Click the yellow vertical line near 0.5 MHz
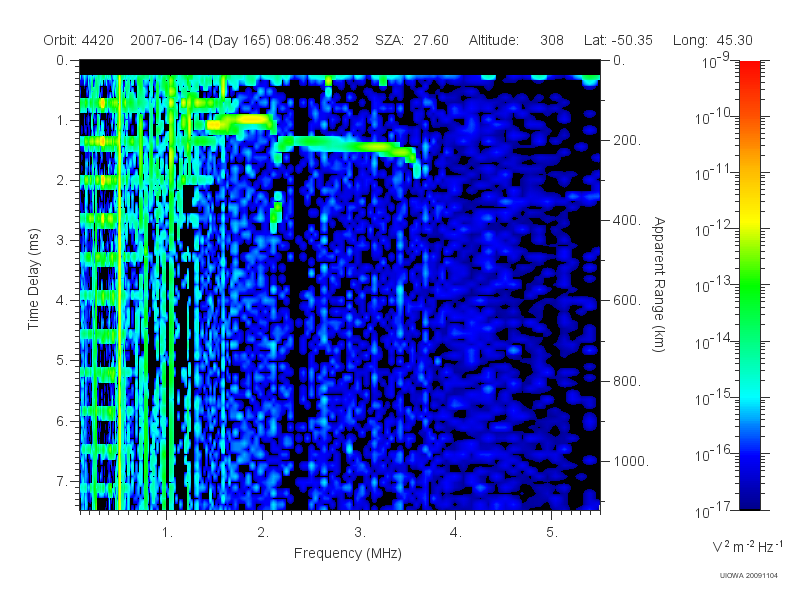 119,292
